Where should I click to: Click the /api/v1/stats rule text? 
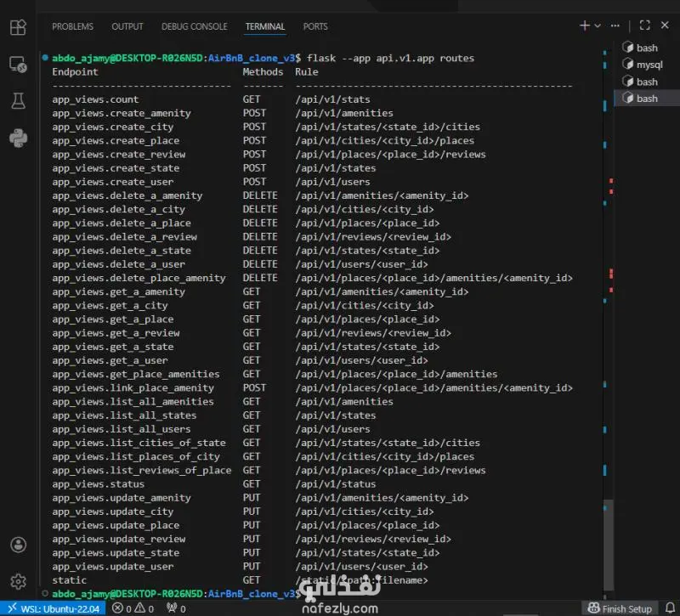point(332,99)
